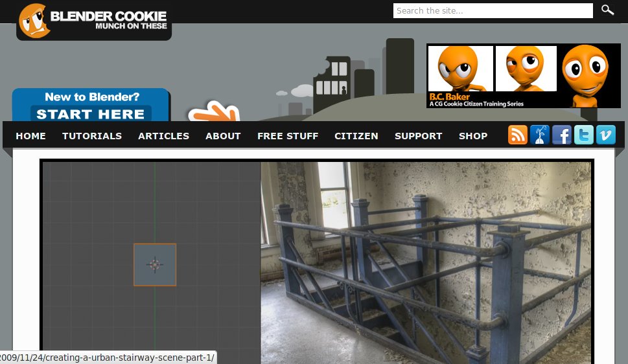Open the B.C. Baker training series banner
The image size is (628, 364).
[524, 76]
